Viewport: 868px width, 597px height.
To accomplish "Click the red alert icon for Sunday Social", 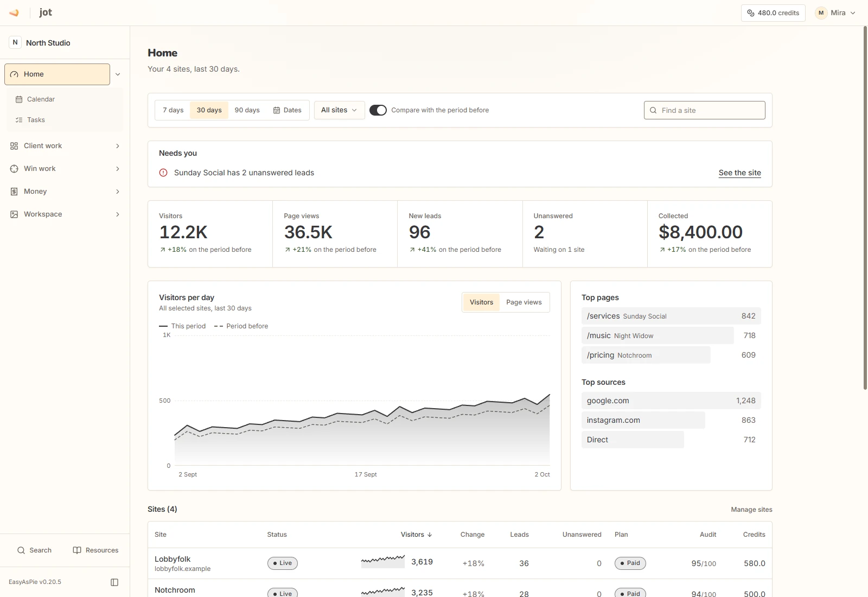I will point(163,173).
